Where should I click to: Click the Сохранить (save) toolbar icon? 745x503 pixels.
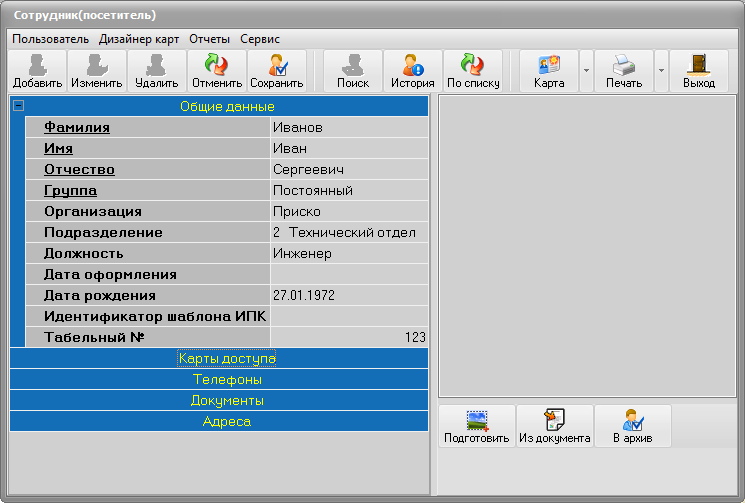[x=277, y=71]
